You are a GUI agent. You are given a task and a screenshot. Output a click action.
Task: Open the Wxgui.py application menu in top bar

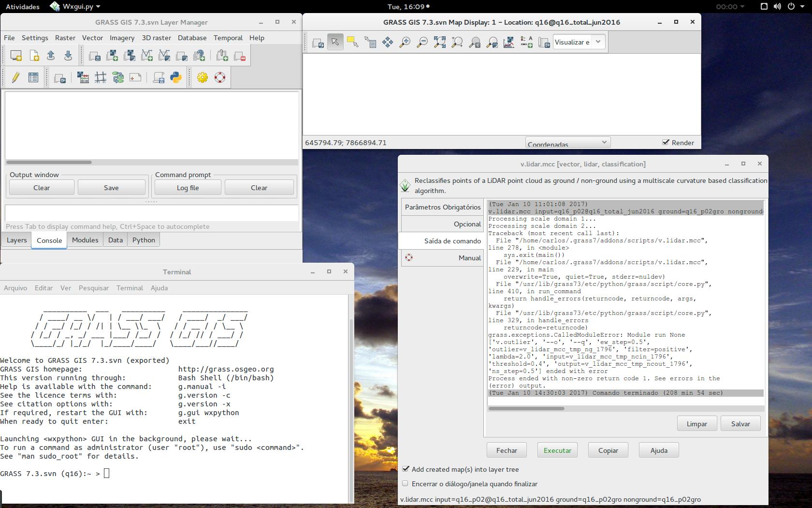(75, 6)
